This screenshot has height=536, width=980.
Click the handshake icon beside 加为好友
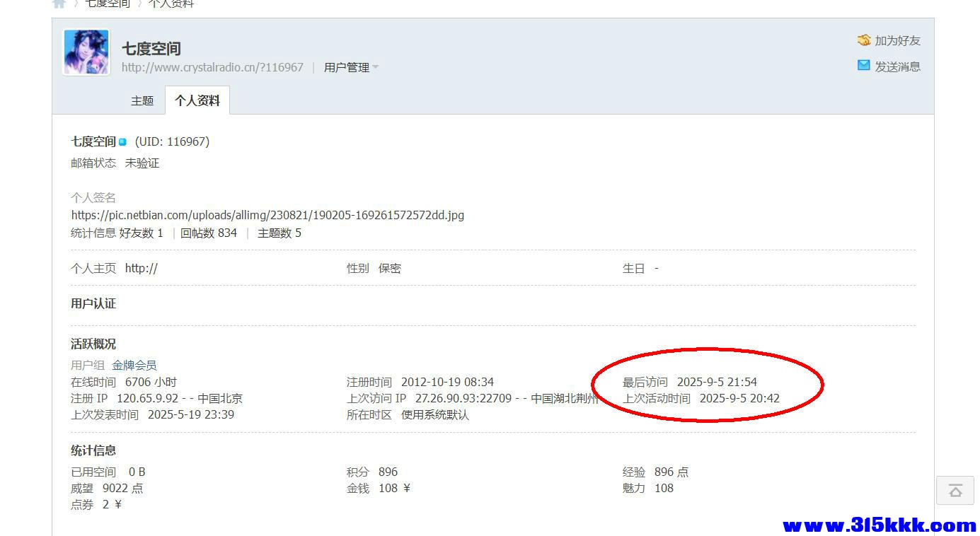(x=863, y=40)
